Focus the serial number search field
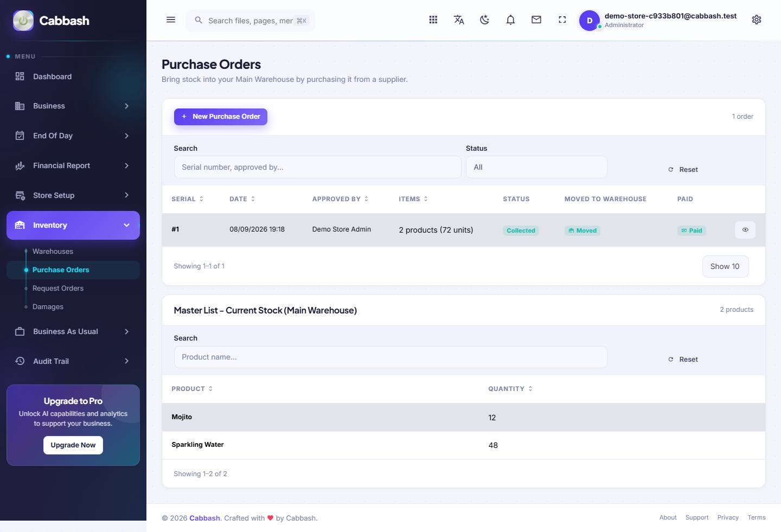 [317, 167]
